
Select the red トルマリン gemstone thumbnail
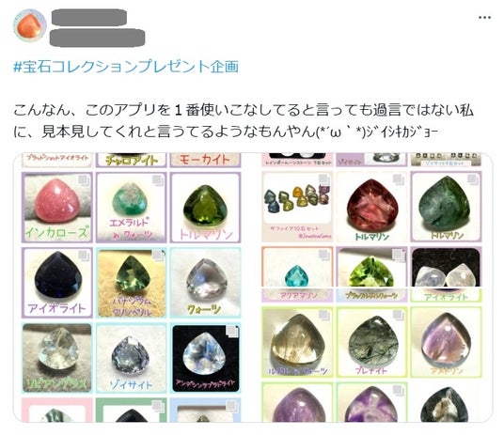tap(372, 207)
